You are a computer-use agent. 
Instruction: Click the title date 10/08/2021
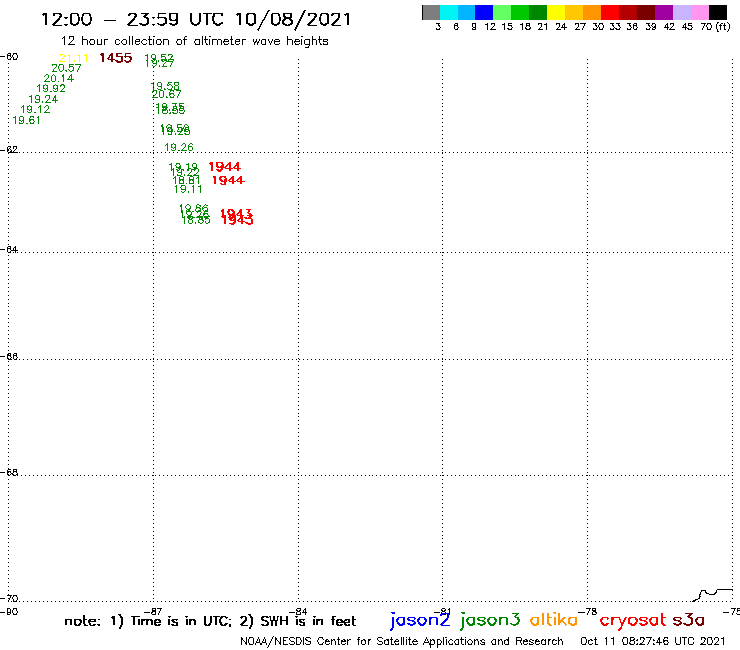tap(293, 19)
